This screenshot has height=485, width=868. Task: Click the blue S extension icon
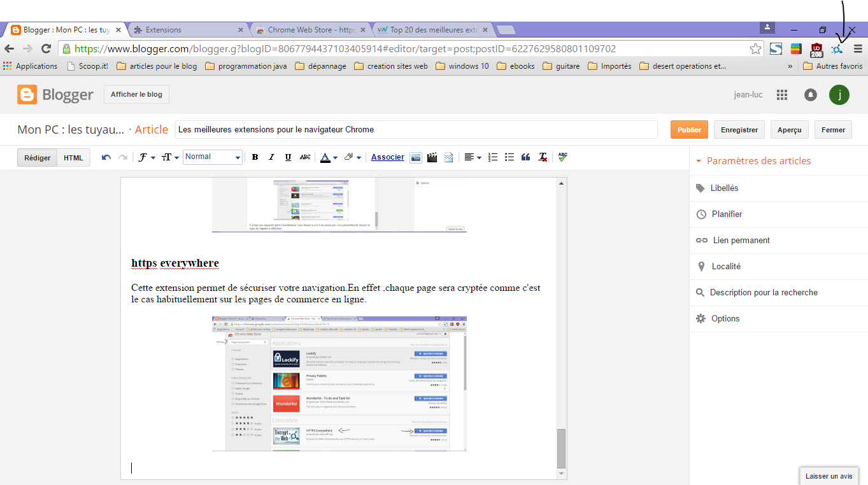click(x=776, y=49)
